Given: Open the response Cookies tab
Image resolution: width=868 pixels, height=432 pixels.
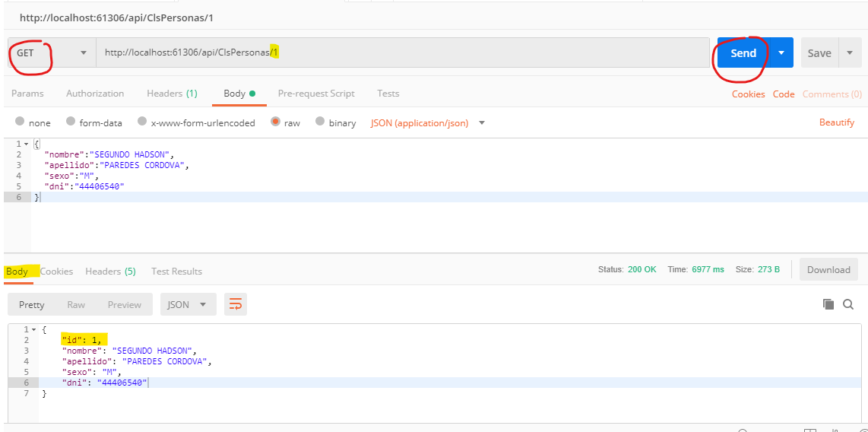Looking at the screenshot, I should (x=56, y=272).
